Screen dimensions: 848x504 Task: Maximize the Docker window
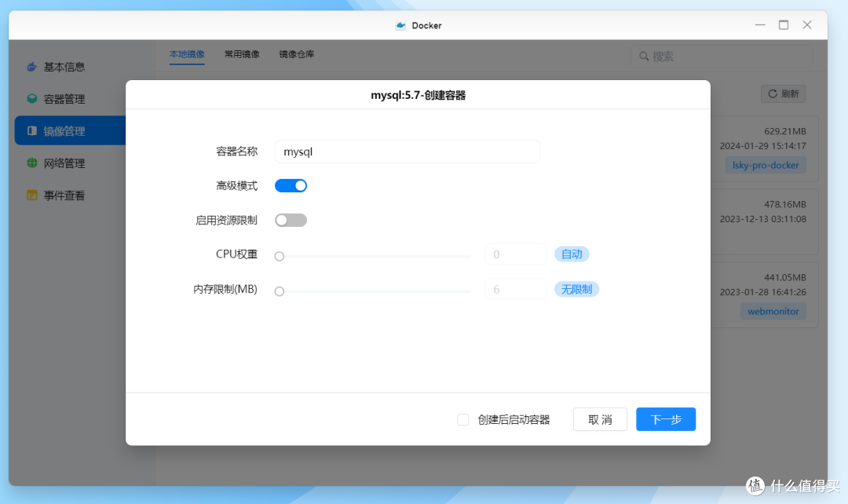(x=784, y=25)
